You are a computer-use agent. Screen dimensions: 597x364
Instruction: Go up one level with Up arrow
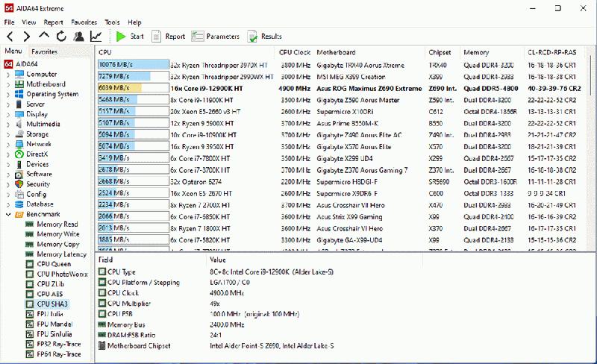click(x=44, y=36)
